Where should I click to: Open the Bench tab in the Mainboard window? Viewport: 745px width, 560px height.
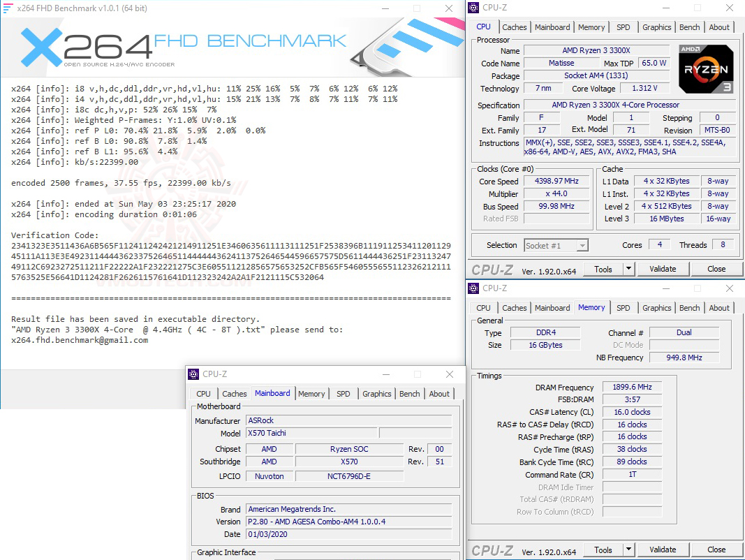[x=410, y=395]
